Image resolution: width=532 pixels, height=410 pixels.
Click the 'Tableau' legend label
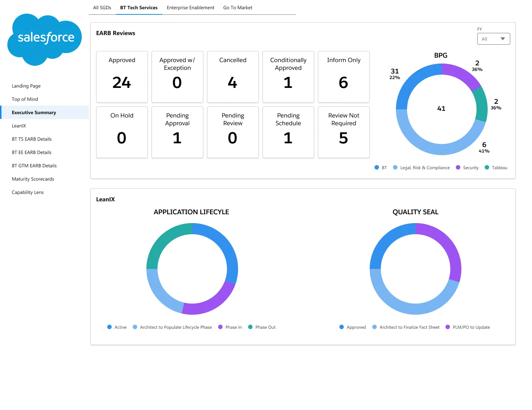click(x=500, y=168)
